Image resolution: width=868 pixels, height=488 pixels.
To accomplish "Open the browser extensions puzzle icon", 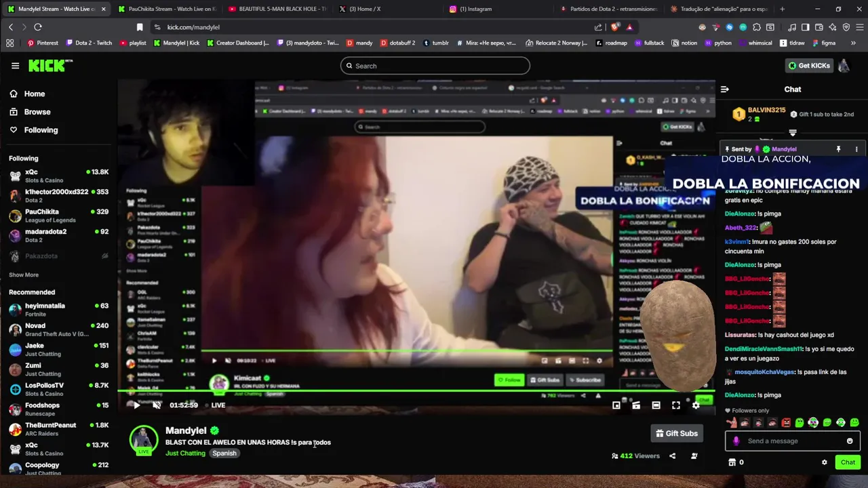I will (x=757, y=27).
